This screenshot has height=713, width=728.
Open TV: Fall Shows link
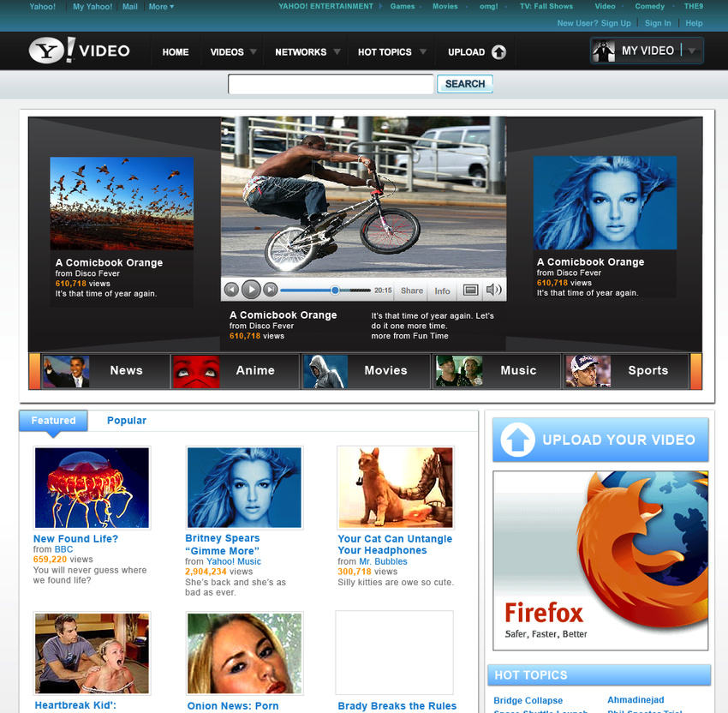(x=546, y=6)
